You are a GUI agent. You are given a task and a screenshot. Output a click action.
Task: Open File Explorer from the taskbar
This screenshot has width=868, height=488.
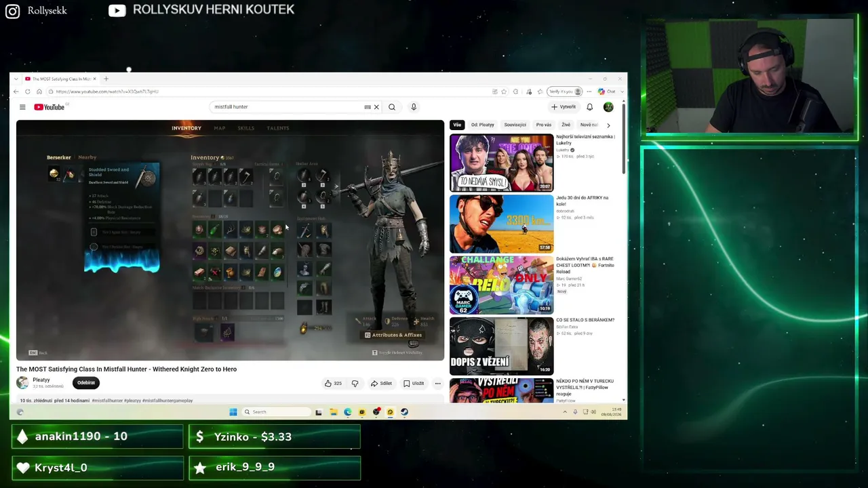[334, 412]
